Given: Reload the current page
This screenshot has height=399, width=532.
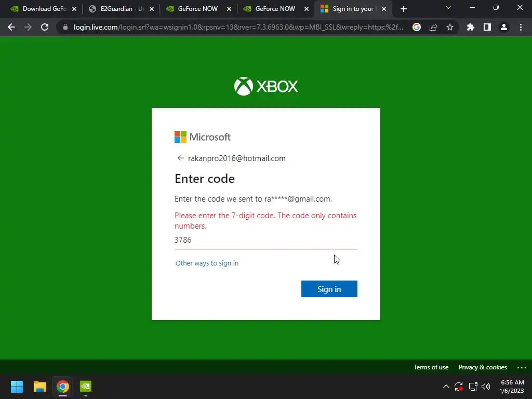Looking at the screenshot, I should [x=45, y=27].
